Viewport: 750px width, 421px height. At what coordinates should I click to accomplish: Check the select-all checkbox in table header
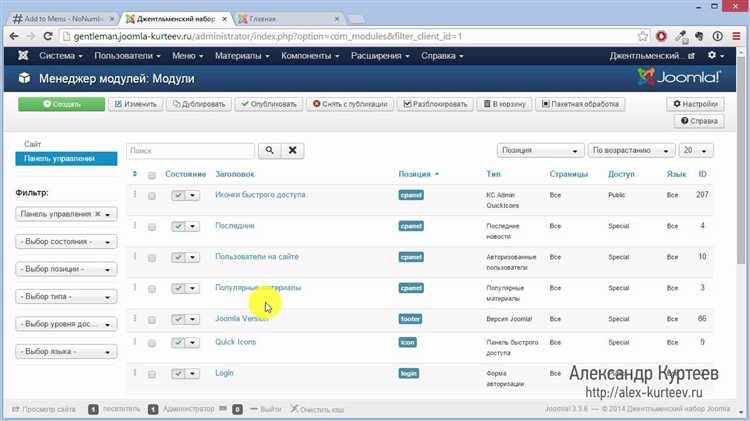[x=152, y=175]
